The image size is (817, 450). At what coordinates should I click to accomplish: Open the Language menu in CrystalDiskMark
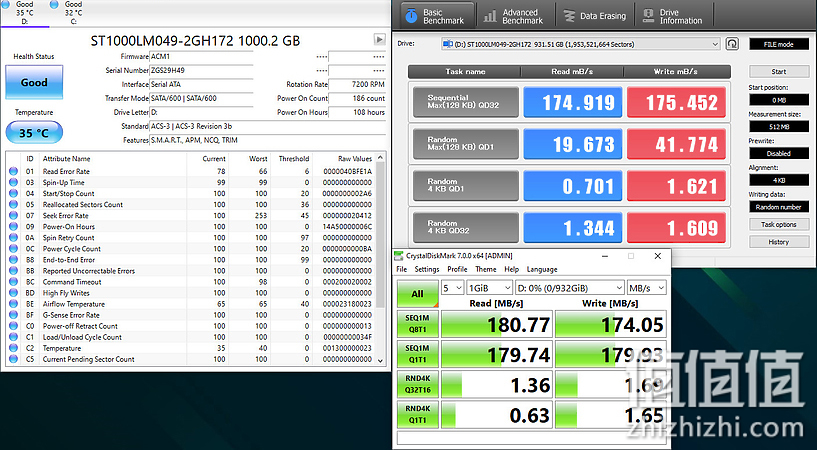tap(542, 269)
